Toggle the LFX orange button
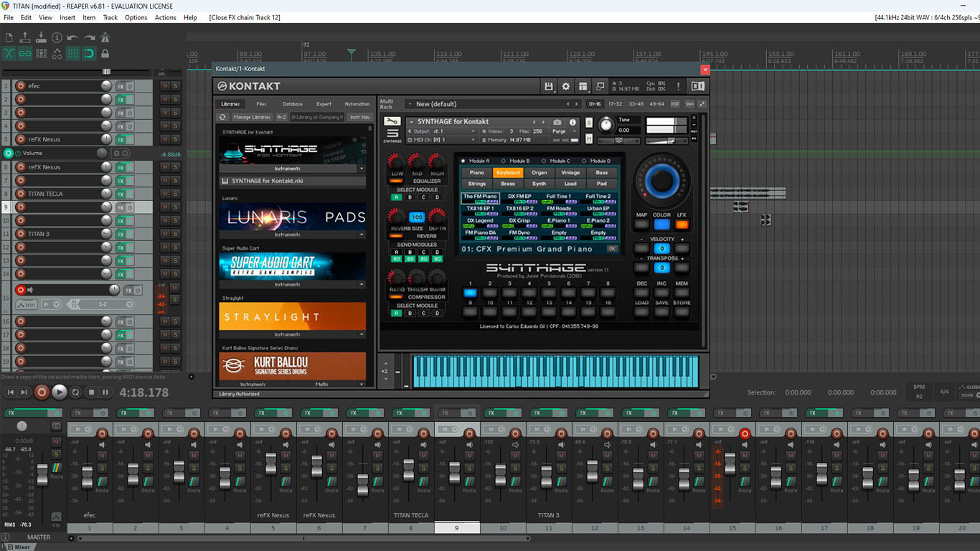The height and width of the screenshot is (551, 980). [x=682, y=225]
